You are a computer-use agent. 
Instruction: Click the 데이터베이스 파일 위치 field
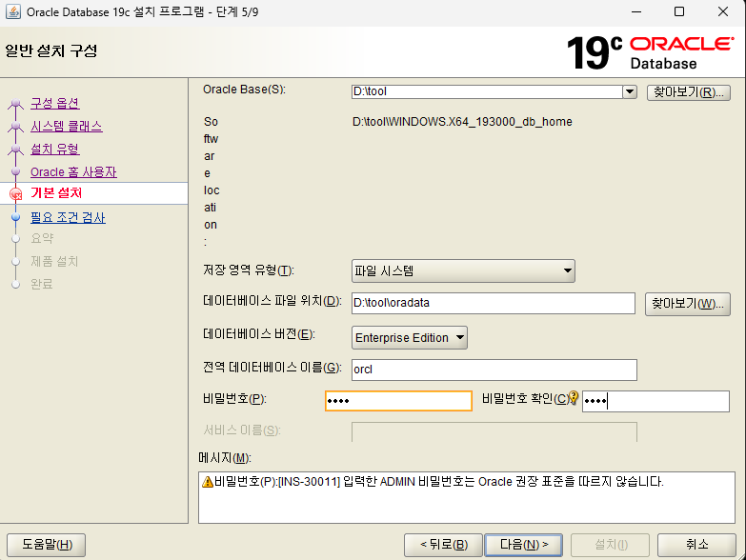[x=494, y=303]
